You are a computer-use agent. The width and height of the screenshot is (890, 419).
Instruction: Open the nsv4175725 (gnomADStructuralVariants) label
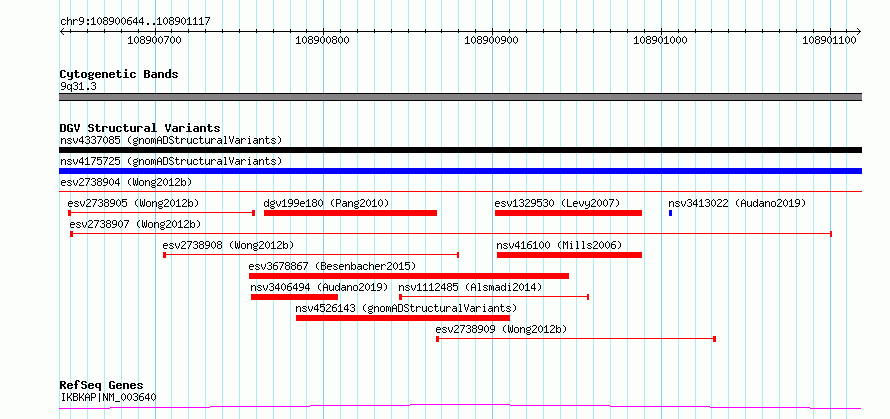[171, 161]
